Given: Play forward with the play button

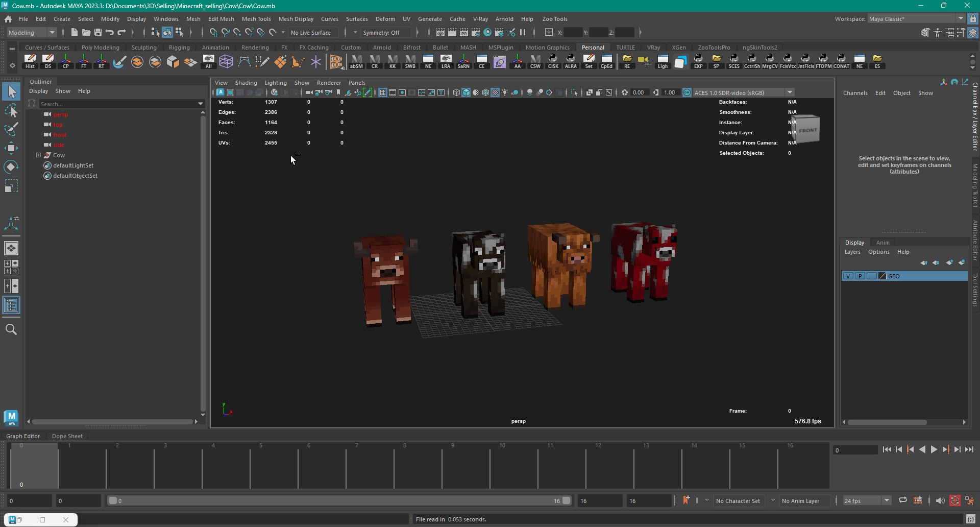Looking at the screenshot, I should coord(934,449).
